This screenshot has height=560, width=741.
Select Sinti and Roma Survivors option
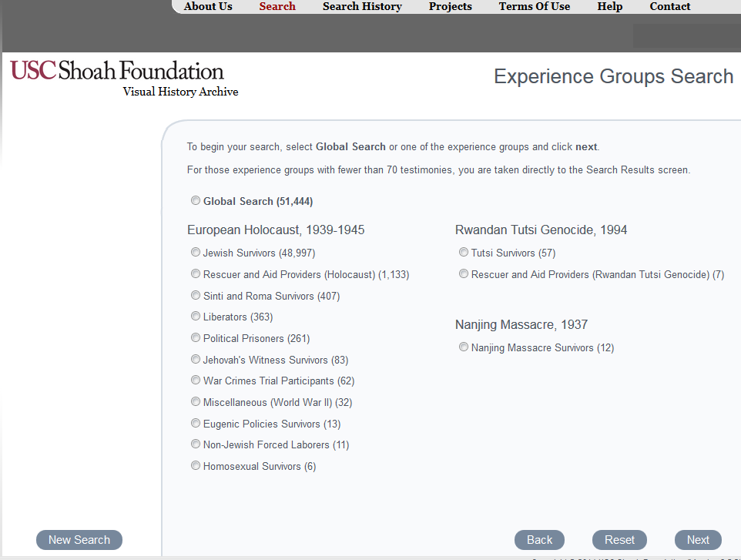pos(196,295)
